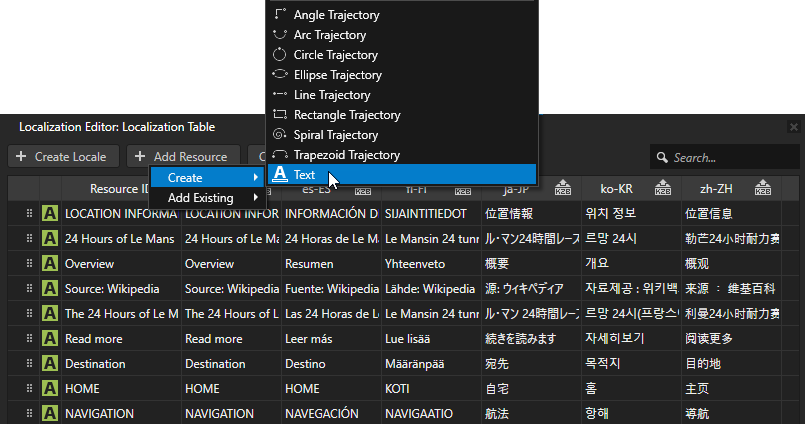Click the Rectangle Trajectory icon
805x424 pixels.
[280, 115]
